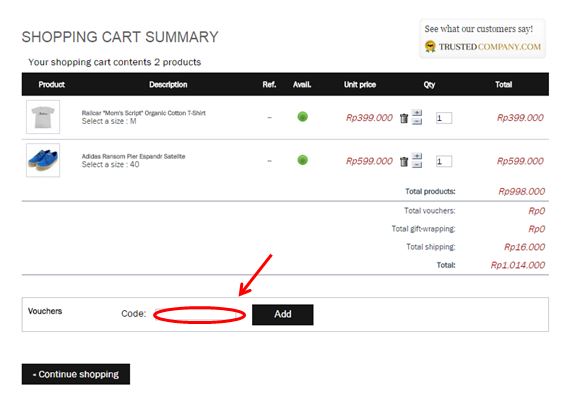Increase T-Shirt quantity with plus button
Screen dimensions: 567x414
tap(417, 113)
